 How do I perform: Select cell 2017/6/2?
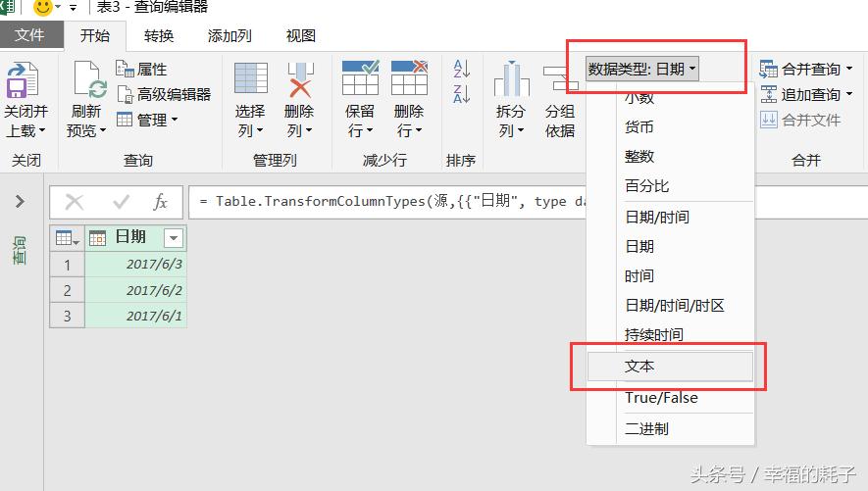tap(135, 290)
